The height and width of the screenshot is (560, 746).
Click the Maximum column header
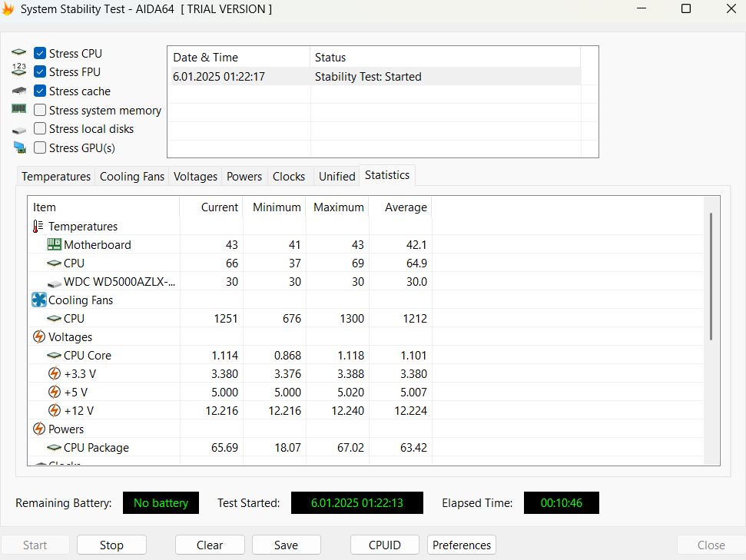(337, 207)
